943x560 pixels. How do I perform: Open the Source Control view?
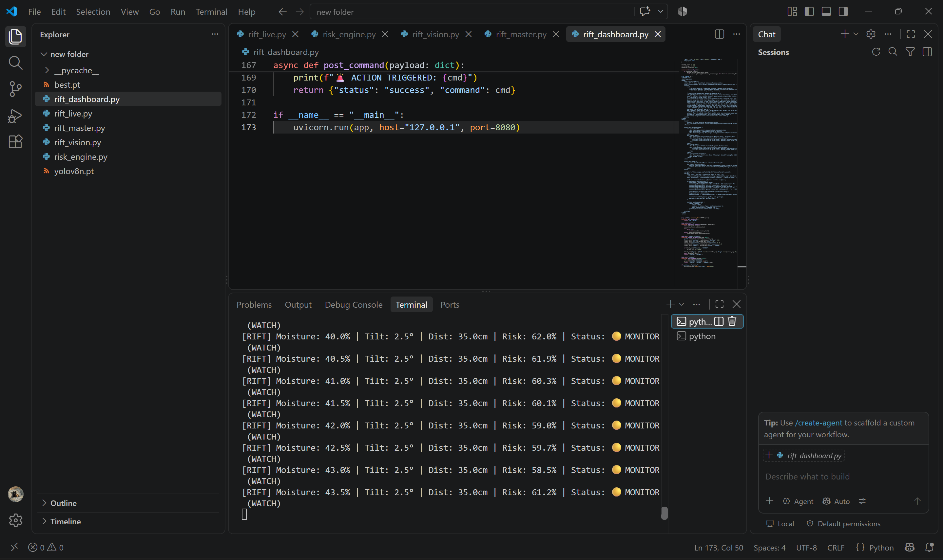click(15, 89)
